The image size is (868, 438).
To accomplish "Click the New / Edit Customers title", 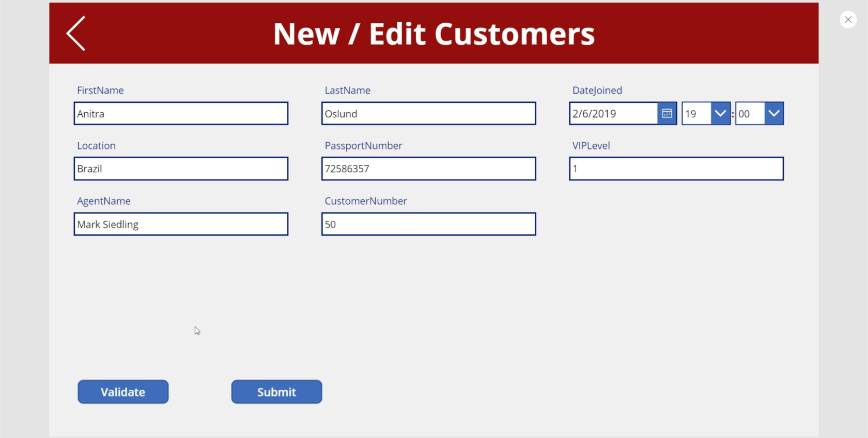I will pyautogui.click(x=434, y=34).
